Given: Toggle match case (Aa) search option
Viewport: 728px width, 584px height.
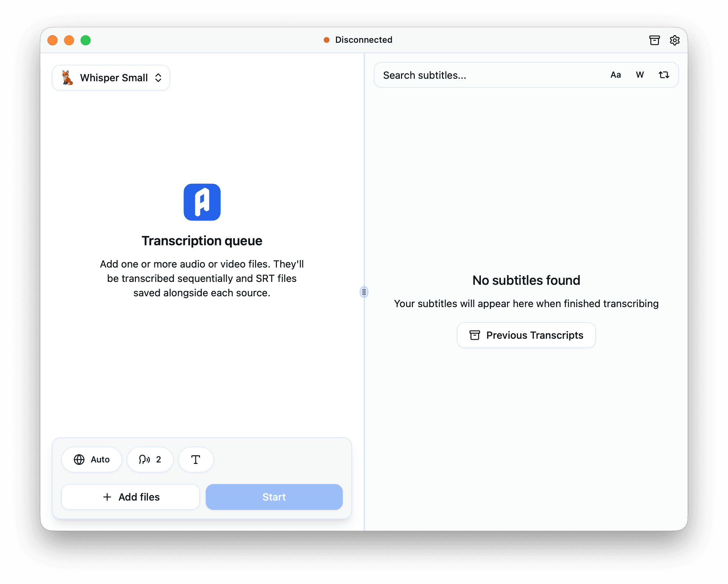Looking at the screenshot, I should pos(615,75).
